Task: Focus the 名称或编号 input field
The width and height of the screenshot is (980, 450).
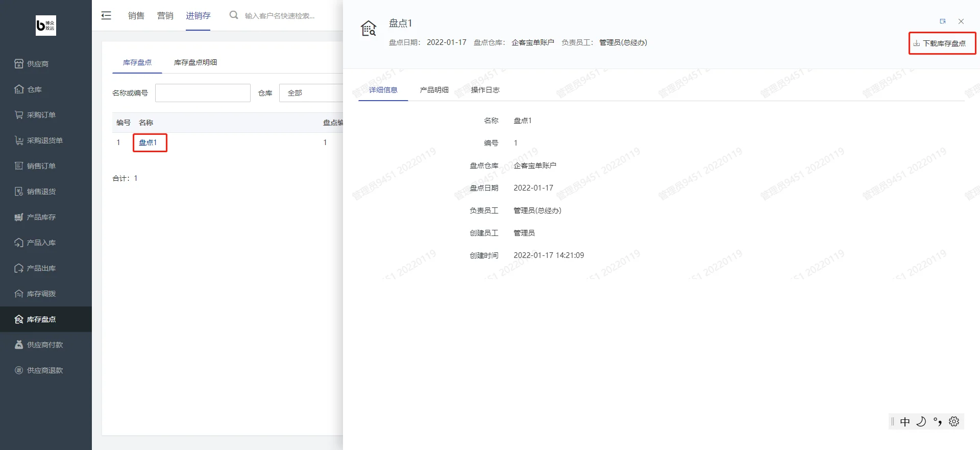Action: pos(203,93)
